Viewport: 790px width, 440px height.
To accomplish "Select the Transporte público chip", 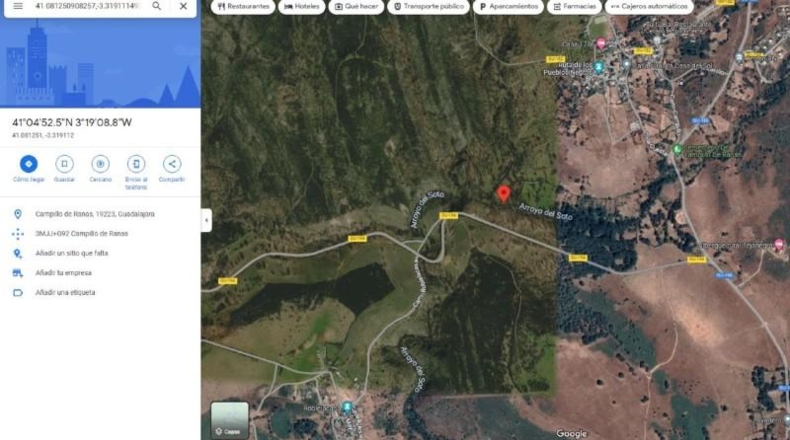I will click(429, 7).
